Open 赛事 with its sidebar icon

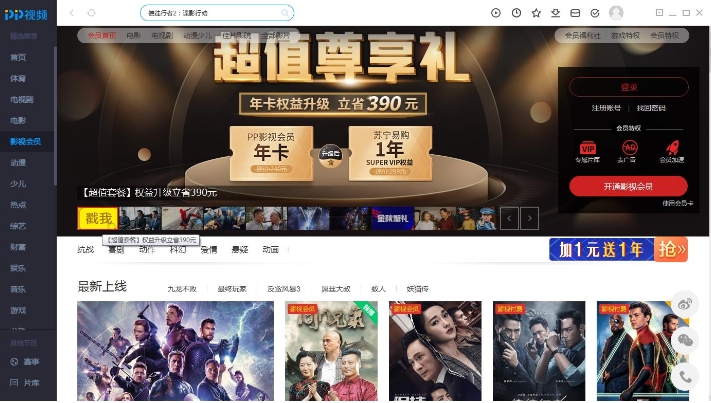pos(24,362)
